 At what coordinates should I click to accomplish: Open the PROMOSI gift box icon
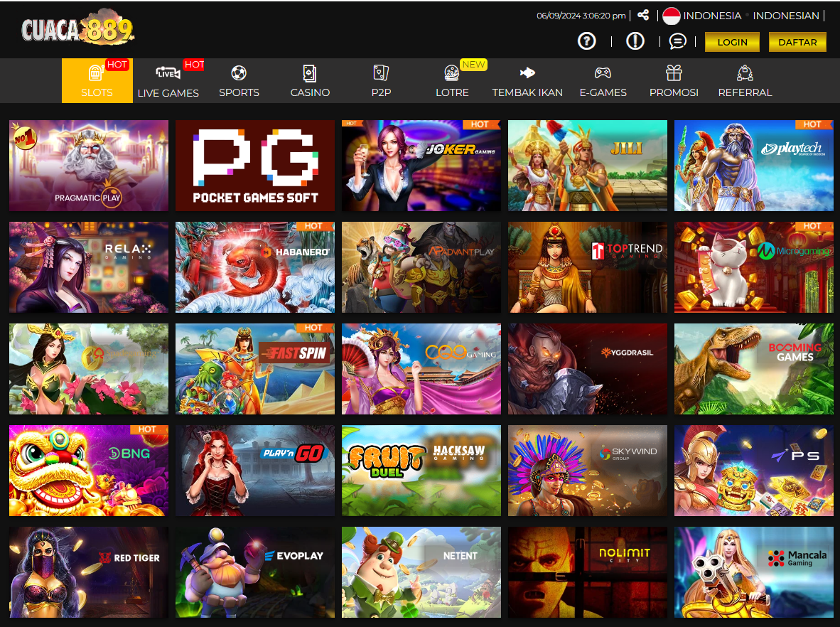coord(674,73)
